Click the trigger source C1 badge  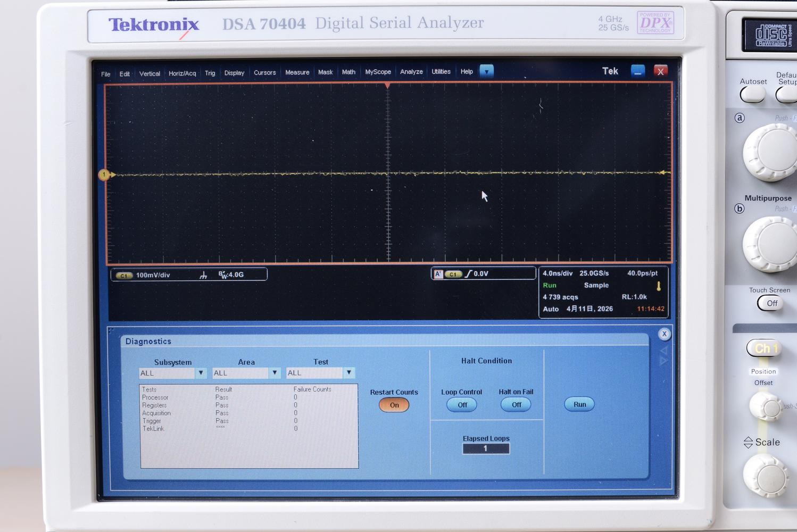pos(453,274)
